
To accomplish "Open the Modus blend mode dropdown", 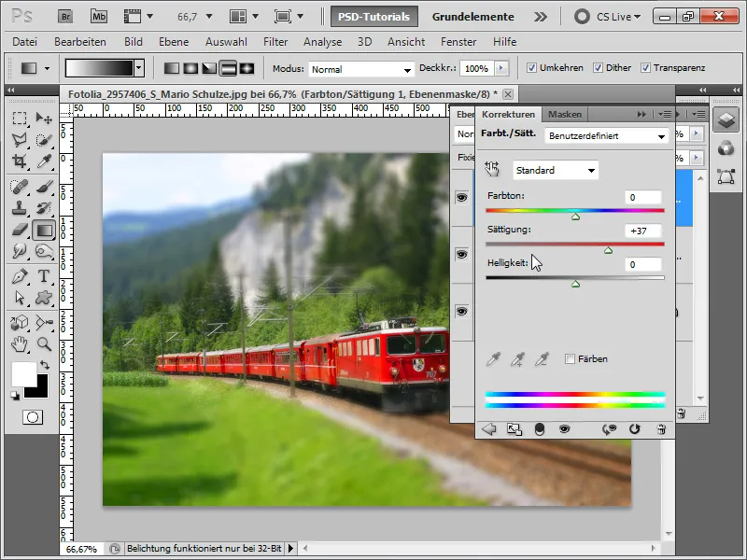I will (361, 69).
